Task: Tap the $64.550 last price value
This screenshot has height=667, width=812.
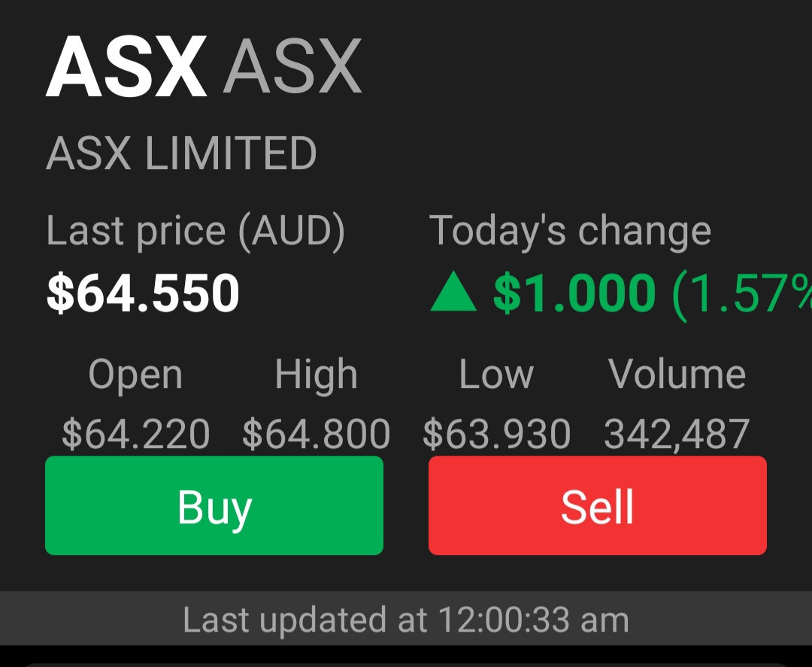Action: coord(143,293)
